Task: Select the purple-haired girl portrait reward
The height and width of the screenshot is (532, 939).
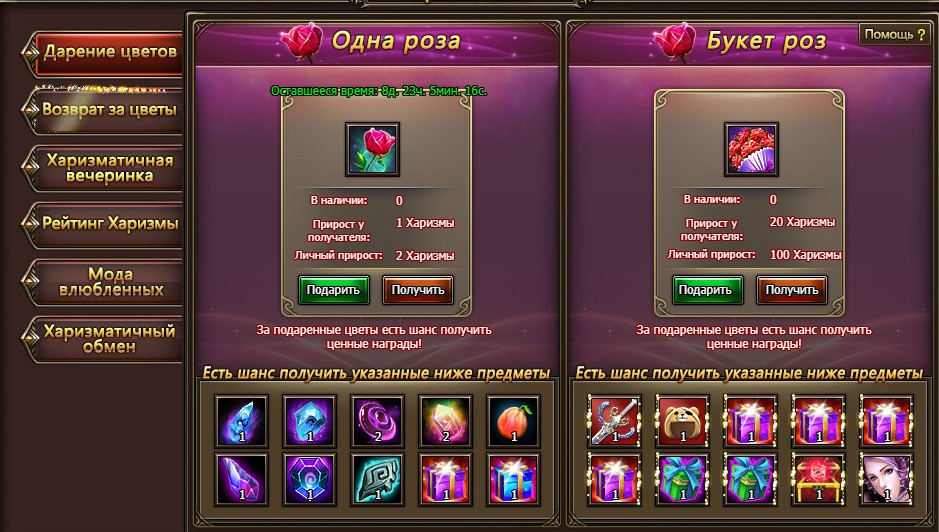Action: coord(886,479)
